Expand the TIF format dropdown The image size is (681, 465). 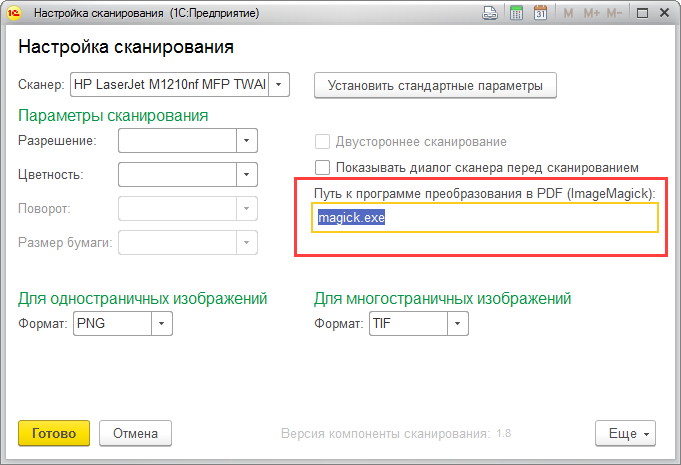pyautogui.click(x=457, y=323)
